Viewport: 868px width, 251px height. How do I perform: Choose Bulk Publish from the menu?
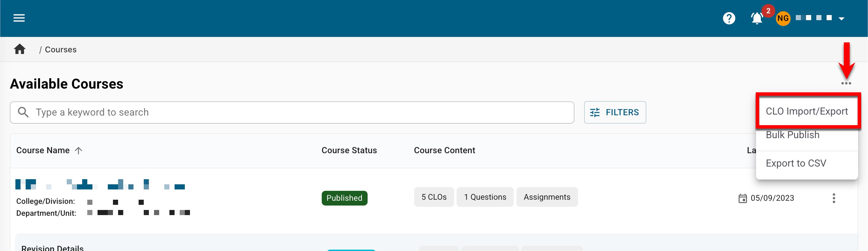[792, 135]
